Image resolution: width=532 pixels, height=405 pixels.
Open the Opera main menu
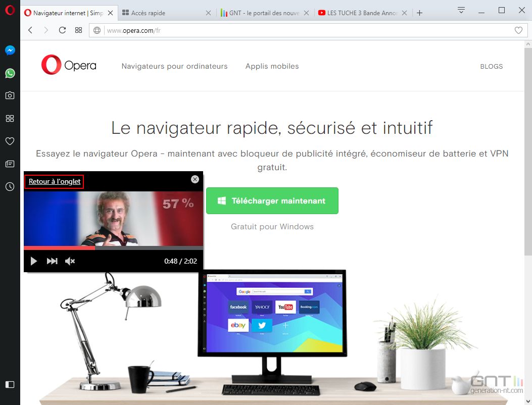point(10,10)
